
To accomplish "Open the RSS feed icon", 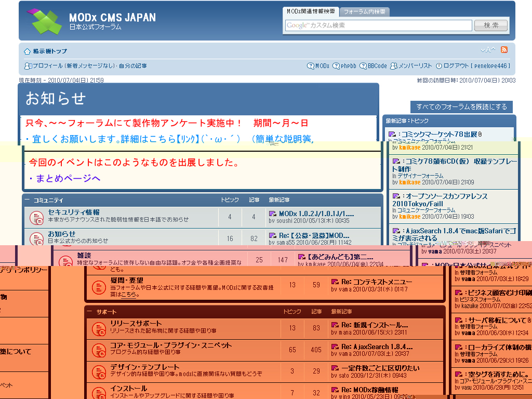I will [504, 50].
